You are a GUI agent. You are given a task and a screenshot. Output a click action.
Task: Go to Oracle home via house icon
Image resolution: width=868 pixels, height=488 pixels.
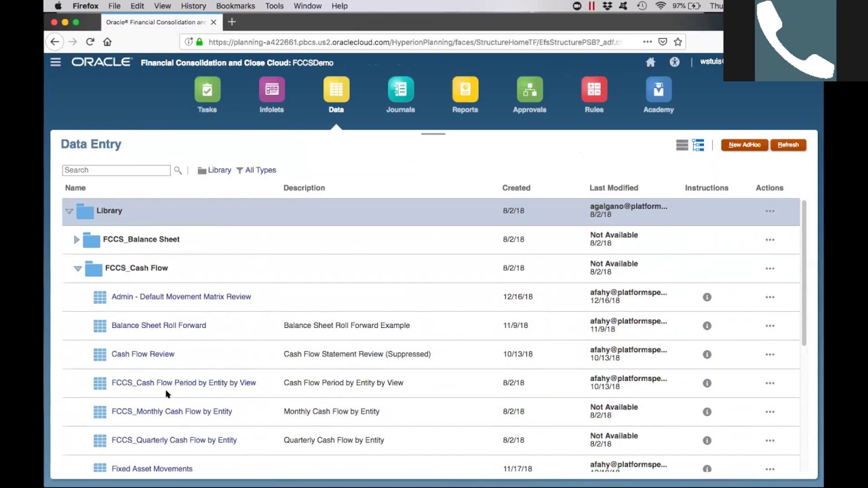(x=650, y=62)
